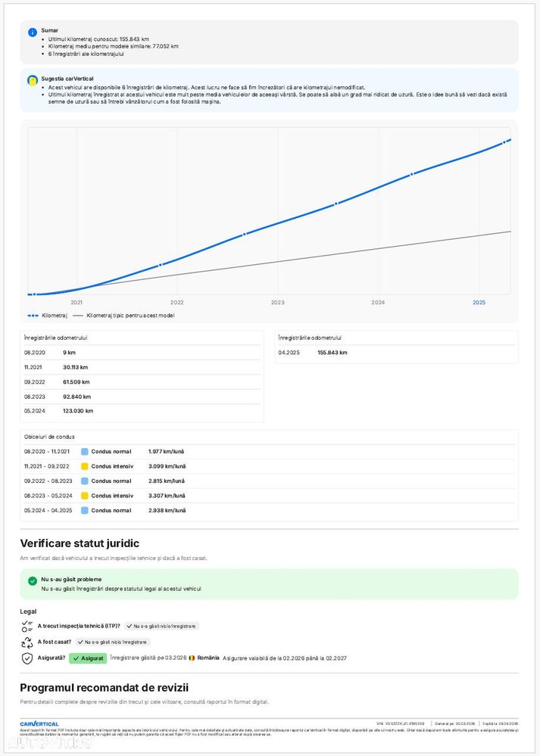Select the first data point at chart start

click(x=34, y=294)
